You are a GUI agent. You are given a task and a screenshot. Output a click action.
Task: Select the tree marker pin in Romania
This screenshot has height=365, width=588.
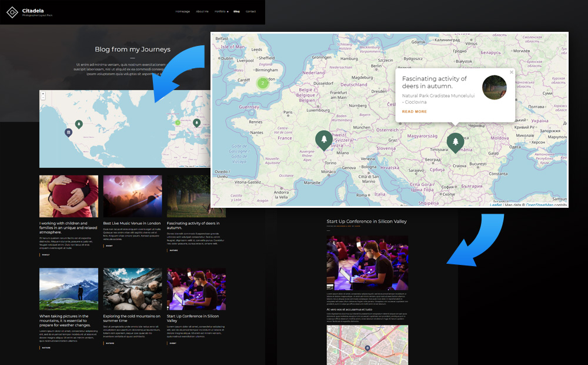455,142
